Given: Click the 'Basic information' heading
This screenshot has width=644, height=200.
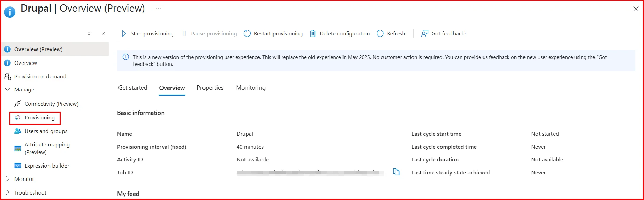Looking at the screenshot, I should coord(141,113).
